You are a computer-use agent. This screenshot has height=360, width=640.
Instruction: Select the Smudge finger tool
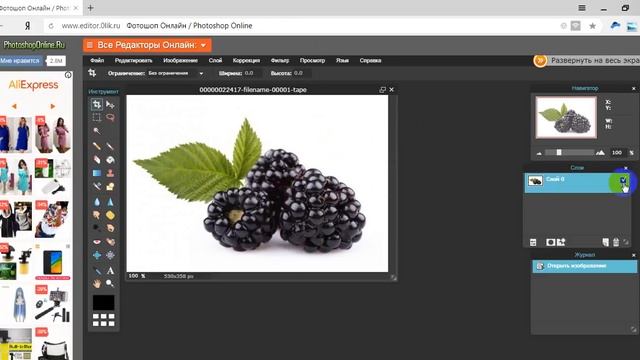[97, 215]
